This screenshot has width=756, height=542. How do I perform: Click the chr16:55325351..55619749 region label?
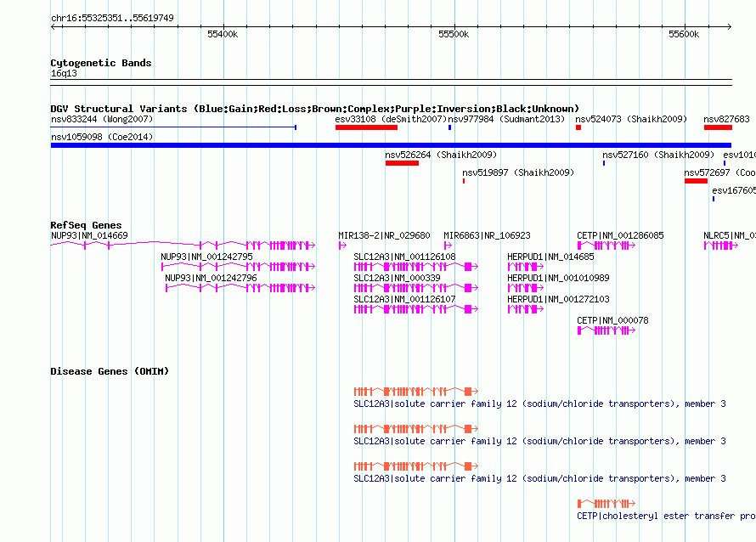pyautogui.click(x=112, y=18)
